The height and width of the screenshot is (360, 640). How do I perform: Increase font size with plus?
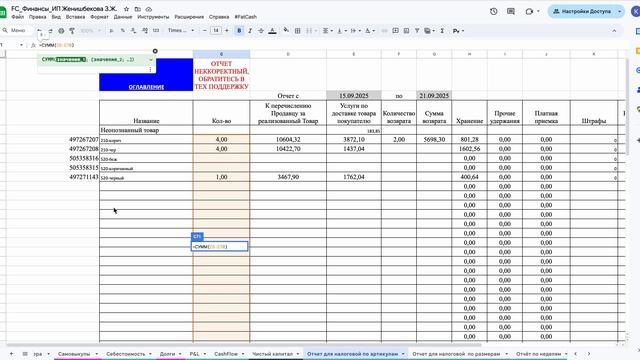coord(227,31)
